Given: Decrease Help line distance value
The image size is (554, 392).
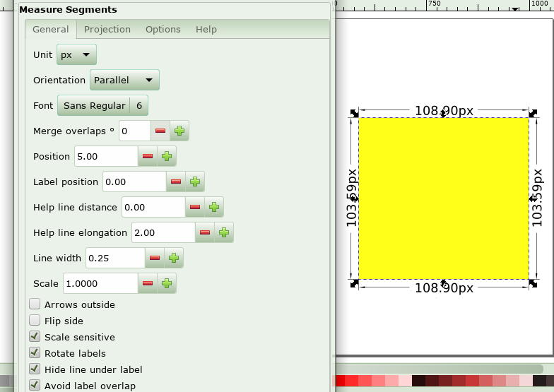Looking at the screenshot, I should pyautogui.click(x=195, y=207).
